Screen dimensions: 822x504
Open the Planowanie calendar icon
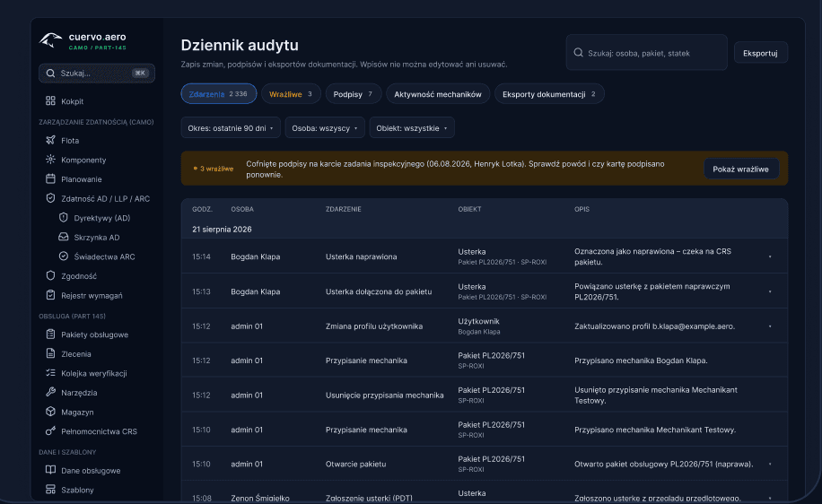click(50, 178)
